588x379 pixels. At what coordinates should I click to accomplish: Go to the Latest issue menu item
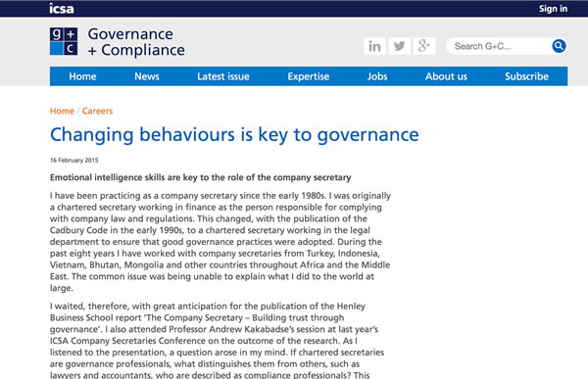point(223,76)
